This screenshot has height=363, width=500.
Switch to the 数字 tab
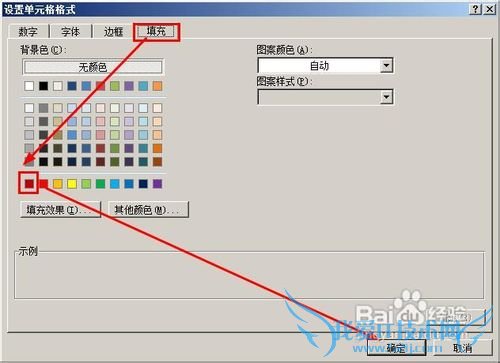point(28,32)
